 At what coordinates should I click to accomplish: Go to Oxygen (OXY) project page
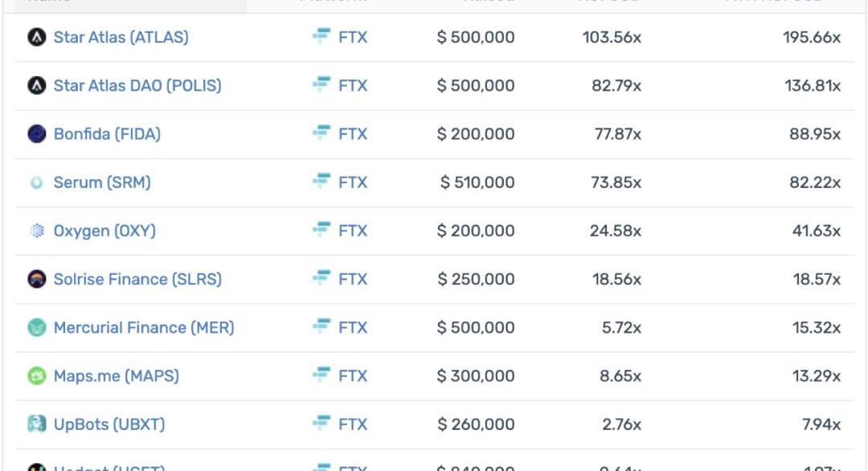pyautogui.click(x=104, y=231)
